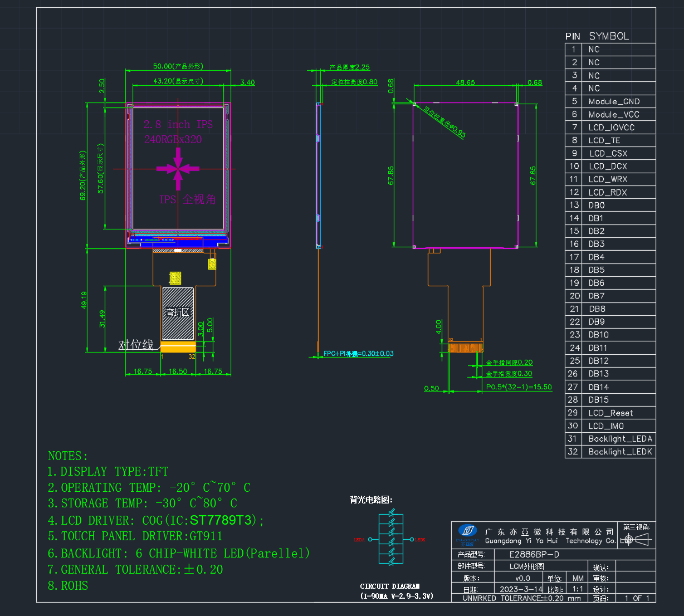Click 'LCD_IM0' in the pin table
Screen dimensions: 684x616
click(606, 426)
